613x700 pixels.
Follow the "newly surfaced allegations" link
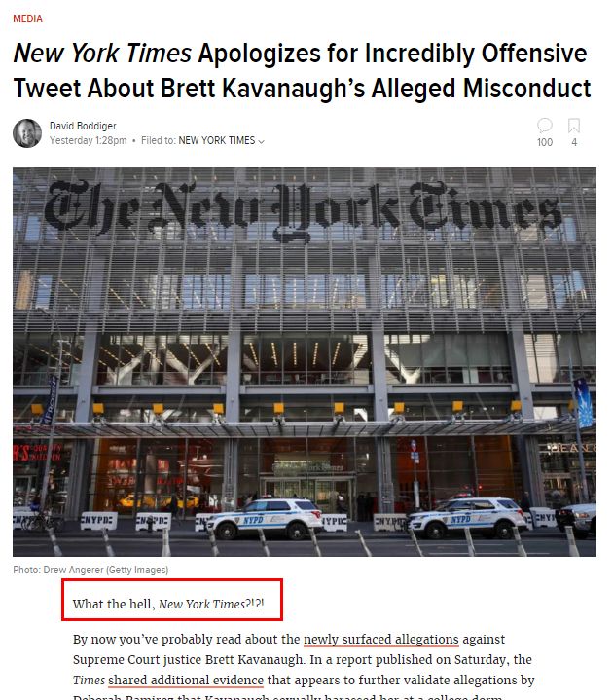click(x=380, y=640)
